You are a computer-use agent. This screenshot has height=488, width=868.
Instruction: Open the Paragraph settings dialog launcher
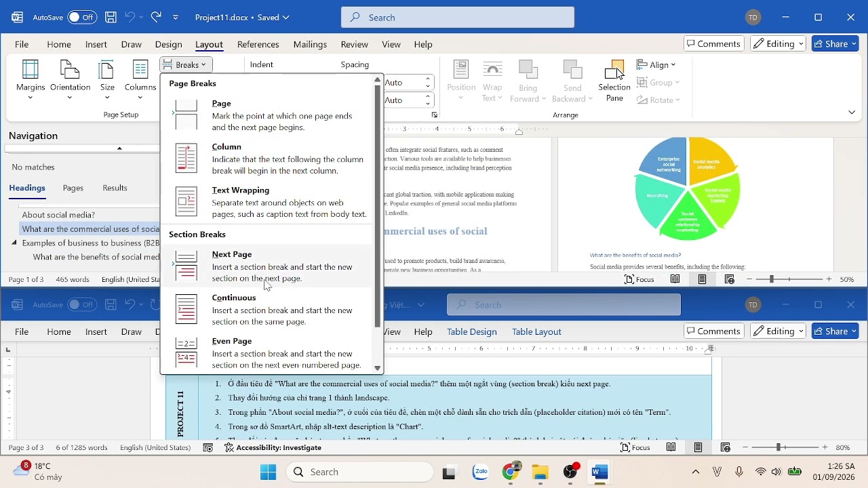[435, 115]
